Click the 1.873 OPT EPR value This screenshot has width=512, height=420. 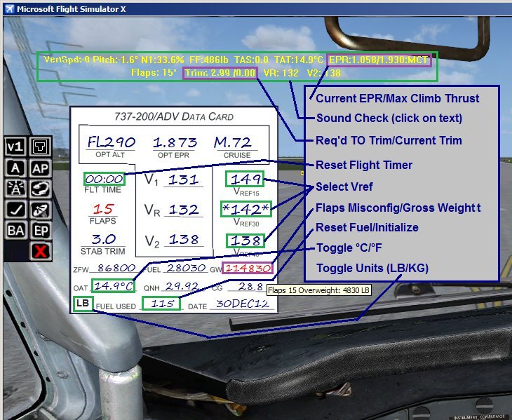click(x=175, y=142)
